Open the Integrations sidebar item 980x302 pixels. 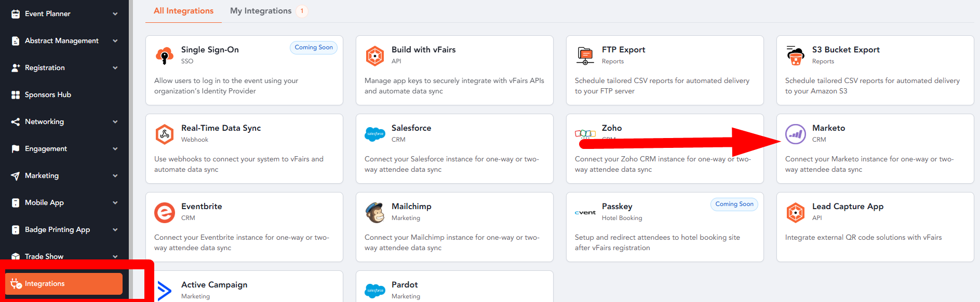[x=64, y=284]
